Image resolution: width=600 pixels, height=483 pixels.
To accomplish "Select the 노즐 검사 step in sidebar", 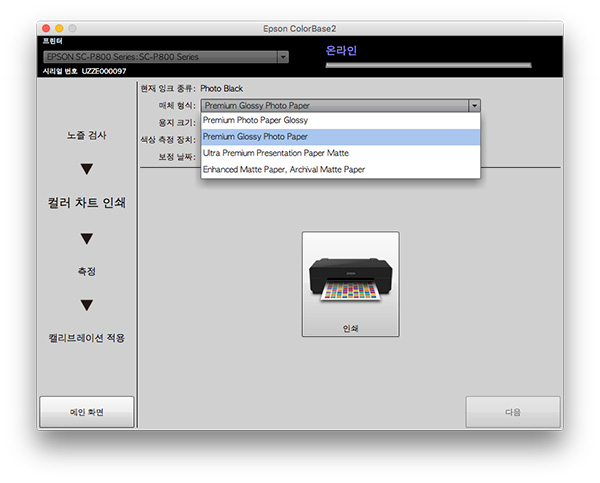I will click(86, 135).
